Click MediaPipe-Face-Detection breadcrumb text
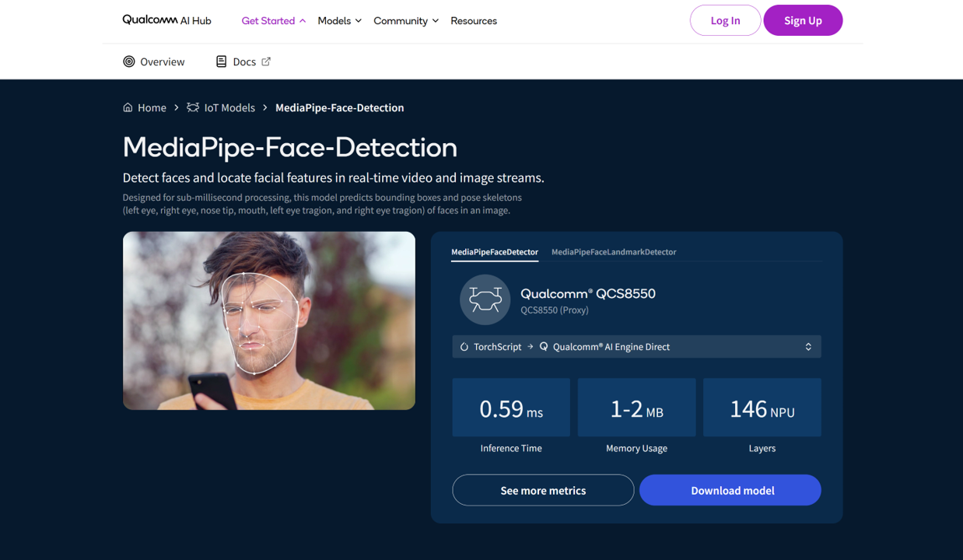 click(x=340, y=107)
